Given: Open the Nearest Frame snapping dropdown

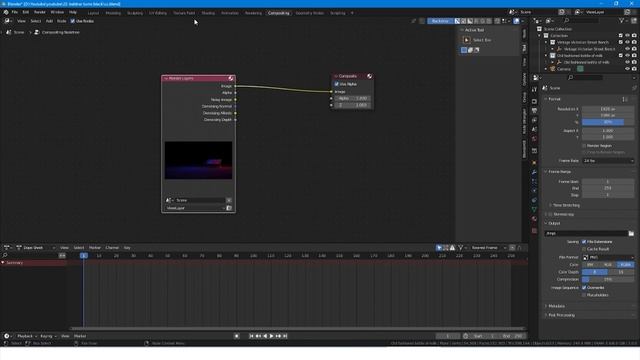Looking at the screenshot, I should point(488,248).
